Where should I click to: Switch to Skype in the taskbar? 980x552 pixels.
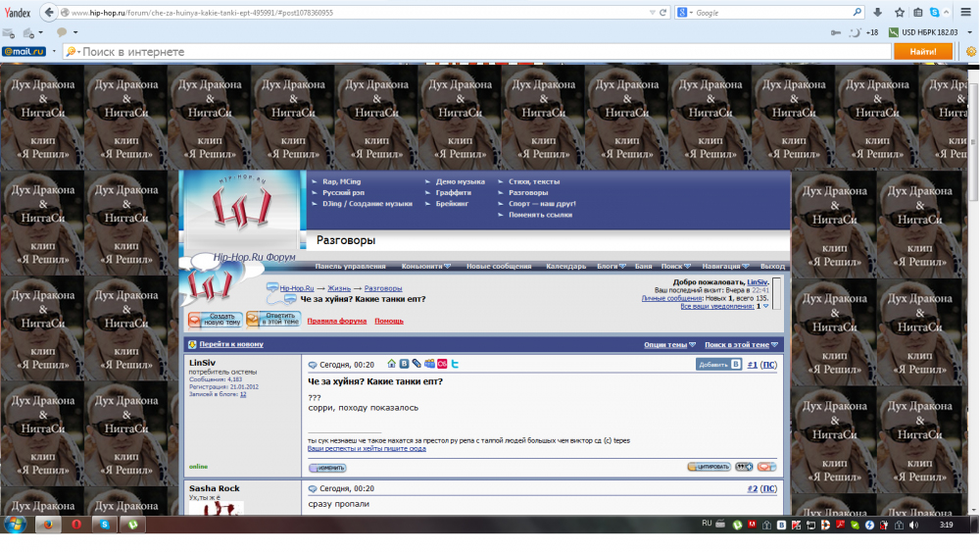[x=105, y=525]
